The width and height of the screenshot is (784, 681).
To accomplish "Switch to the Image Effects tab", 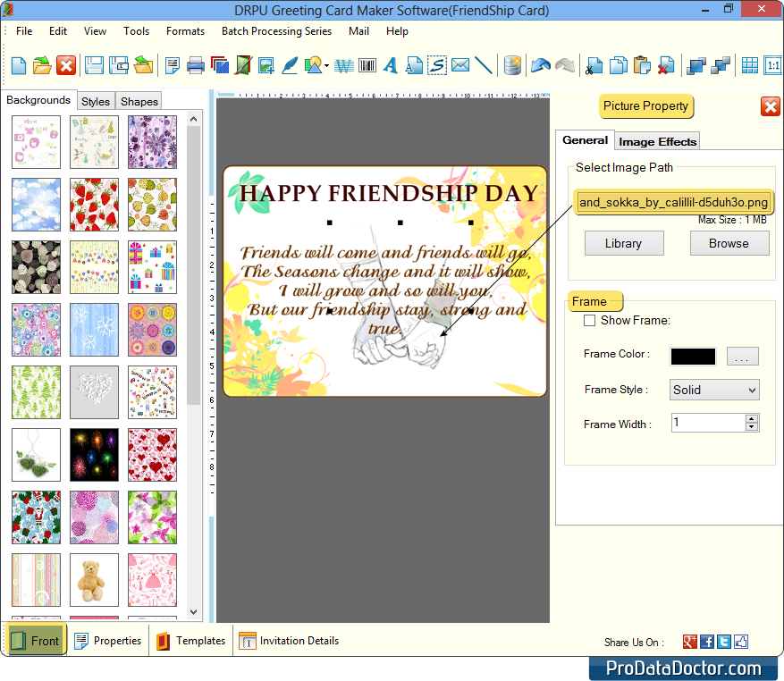I will coord(657,140).
